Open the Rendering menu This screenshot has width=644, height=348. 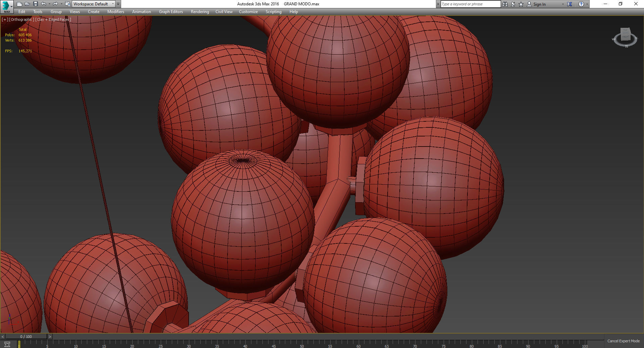[200, 12]
